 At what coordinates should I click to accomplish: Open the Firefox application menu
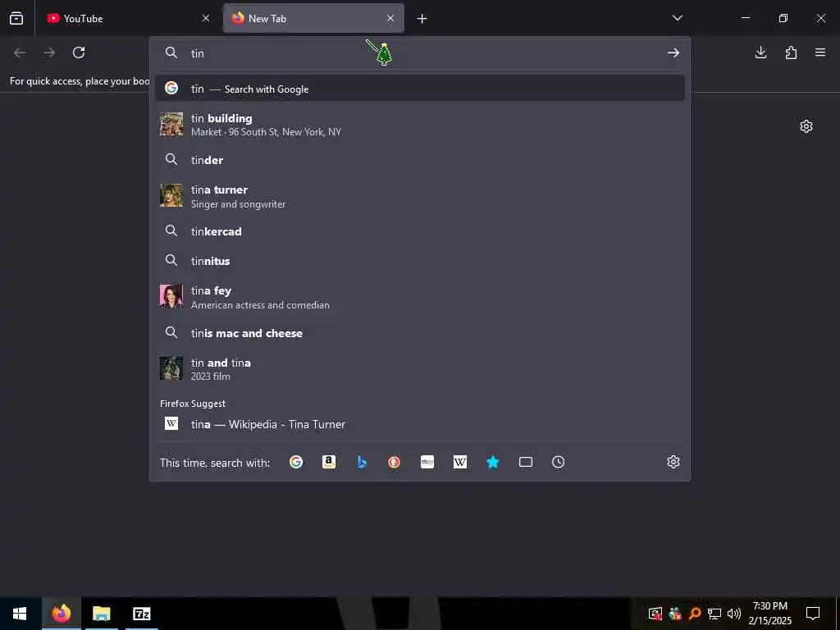point(820,52)
